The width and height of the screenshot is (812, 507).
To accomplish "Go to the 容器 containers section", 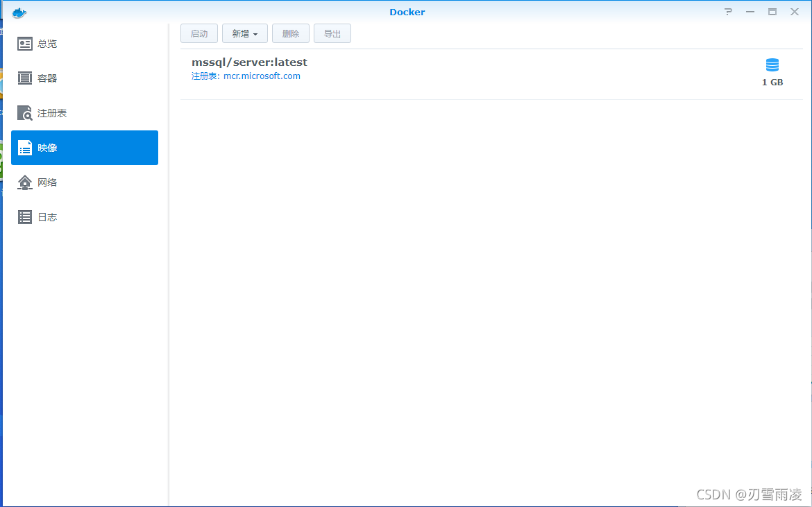I will coord(85,78).
